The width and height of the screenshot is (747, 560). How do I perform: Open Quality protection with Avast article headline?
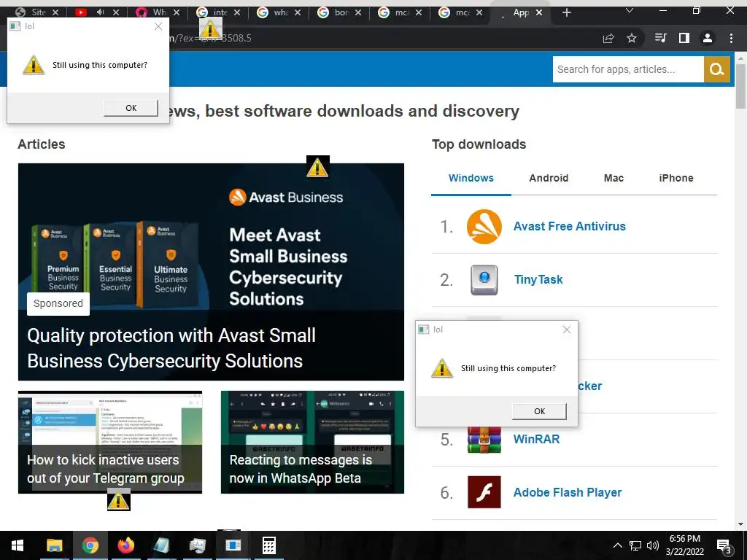point(171,348)
